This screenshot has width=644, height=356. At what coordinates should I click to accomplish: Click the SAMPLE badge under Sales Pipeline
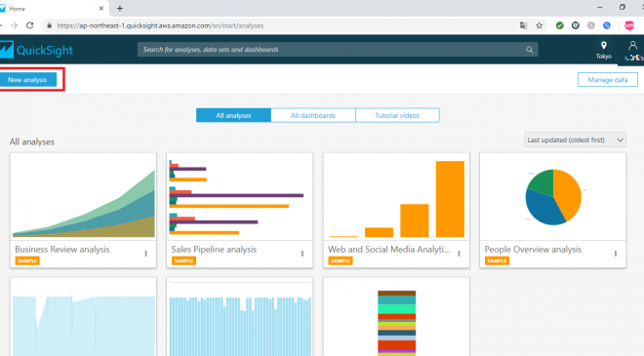click(183, 260)
